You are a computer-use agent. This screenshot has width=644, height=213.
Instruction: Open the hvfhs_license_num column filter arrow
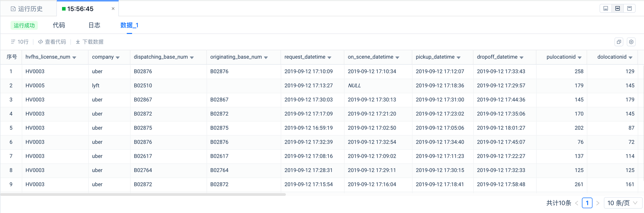(74, 57)
